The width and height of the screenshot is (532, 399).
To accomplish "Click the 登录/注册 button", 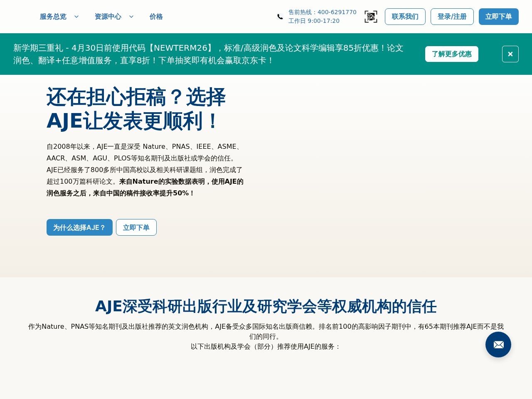I will [x=452, y=17].
